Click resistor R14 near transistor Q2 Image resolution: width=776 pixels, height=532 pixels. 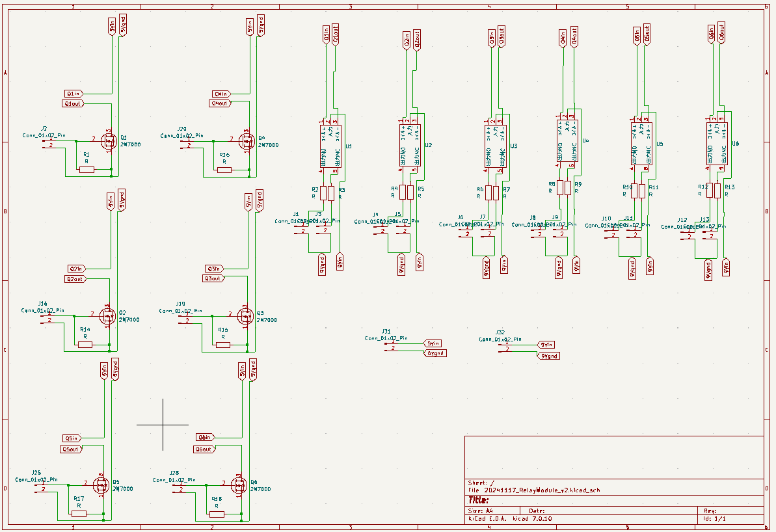tap(85, 345)
